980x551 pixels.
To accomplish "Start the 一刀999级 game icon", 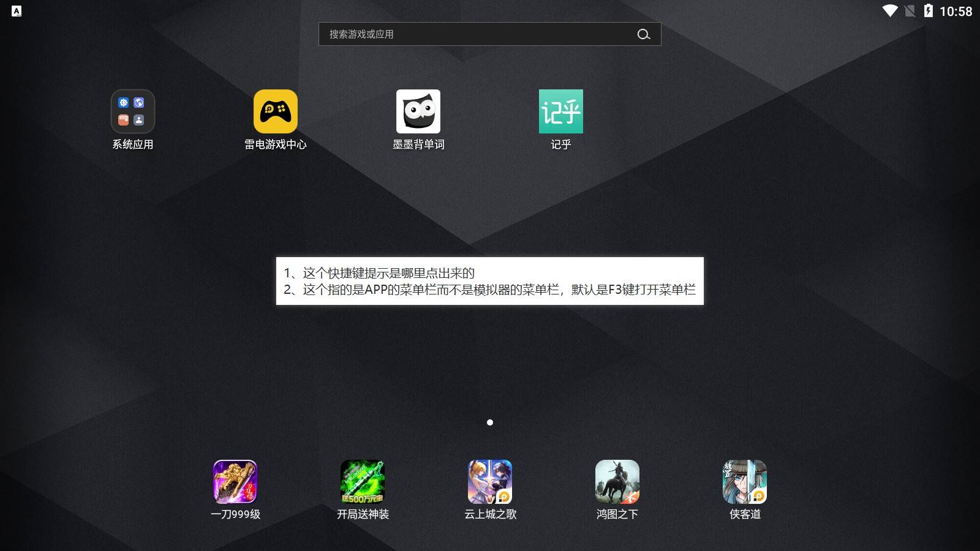I will click(x=235, y=482).
